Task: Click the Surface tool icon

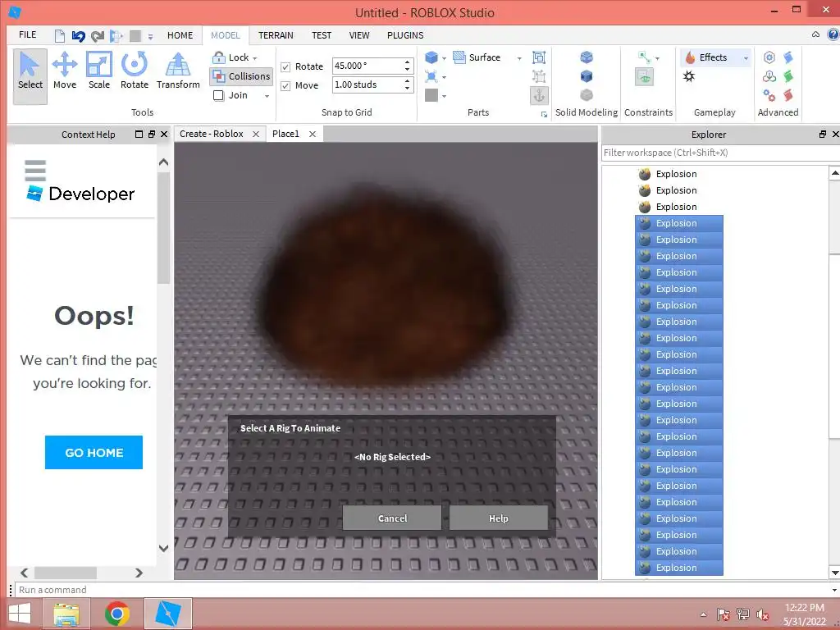Action: pyautogui.click(x=459, y=57)
